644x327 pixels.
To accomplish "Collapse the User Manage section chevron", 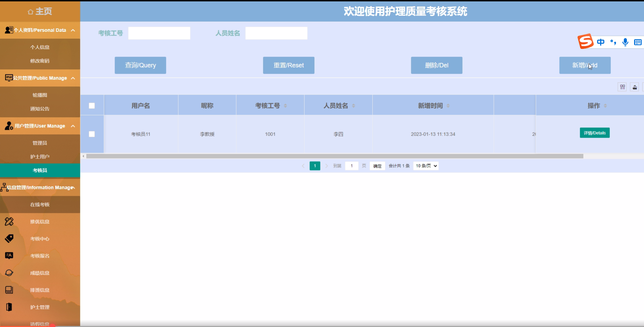I will pos(73,126).
